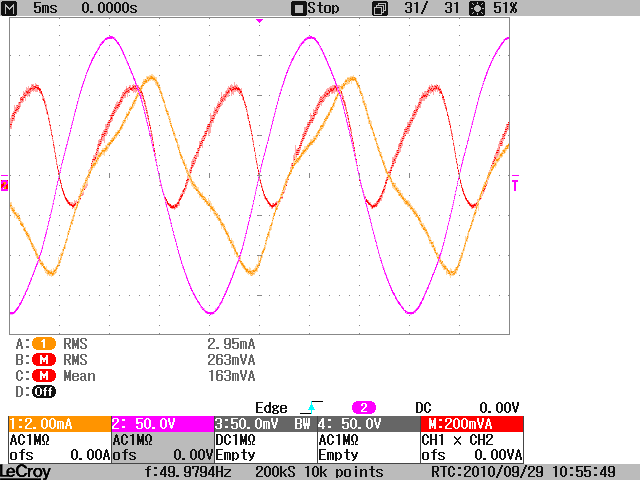Screen dimensions: 640x480
Task: Click the trigger level T marker on right
Action: tap(515, 184)
